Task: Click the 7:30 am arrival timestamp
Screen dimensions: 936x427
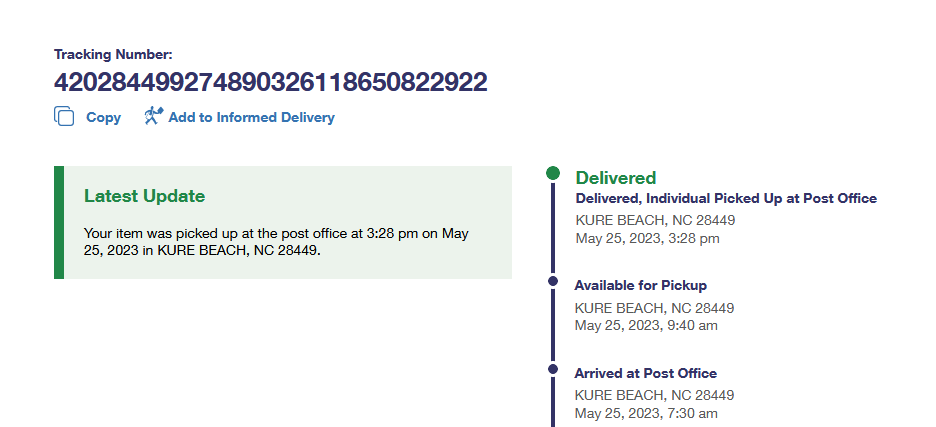Action: tap(646, 413)
